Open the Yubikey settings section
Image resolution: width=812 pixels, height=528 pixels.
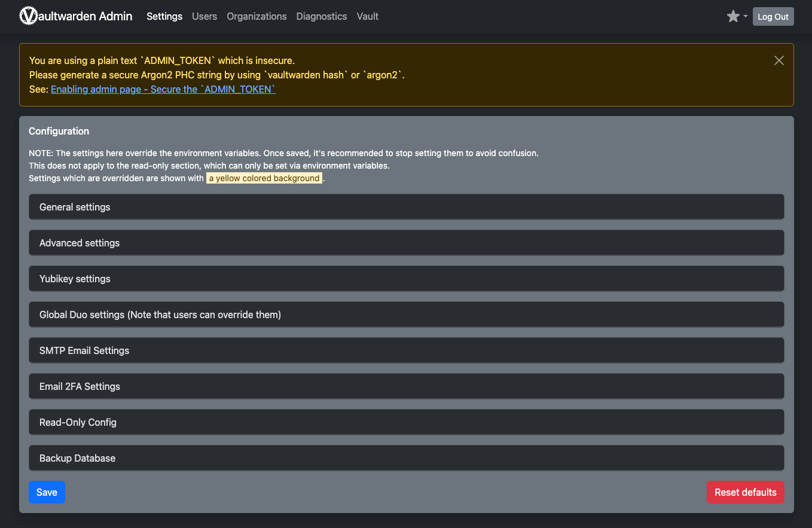click(x=406, y=279)
